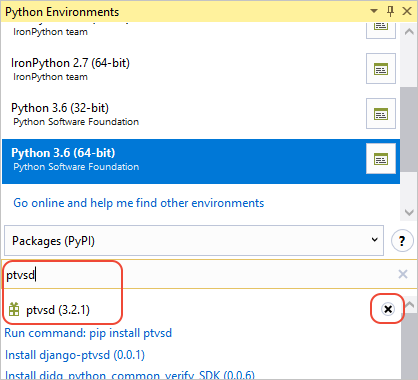Select the Python 3.6 (64-bit) environment

(201, 161)
